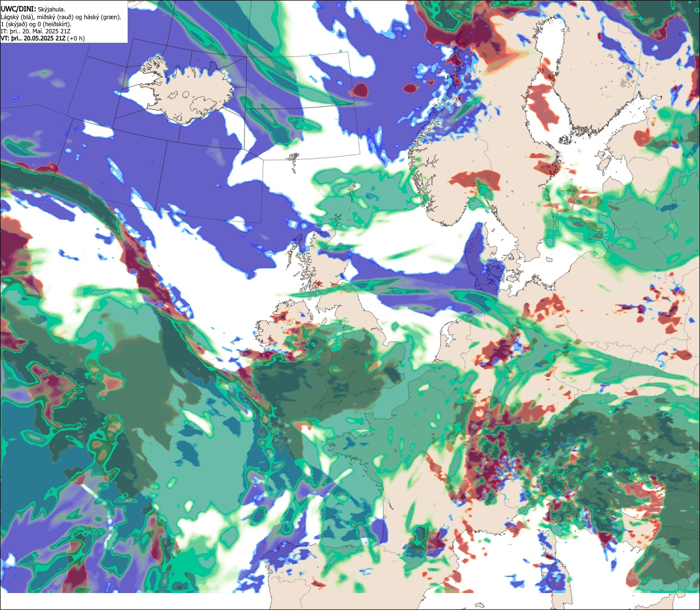
Task: Click the 'UWC/DINI: Skýjahula.' title text
Action: (33, 9)
